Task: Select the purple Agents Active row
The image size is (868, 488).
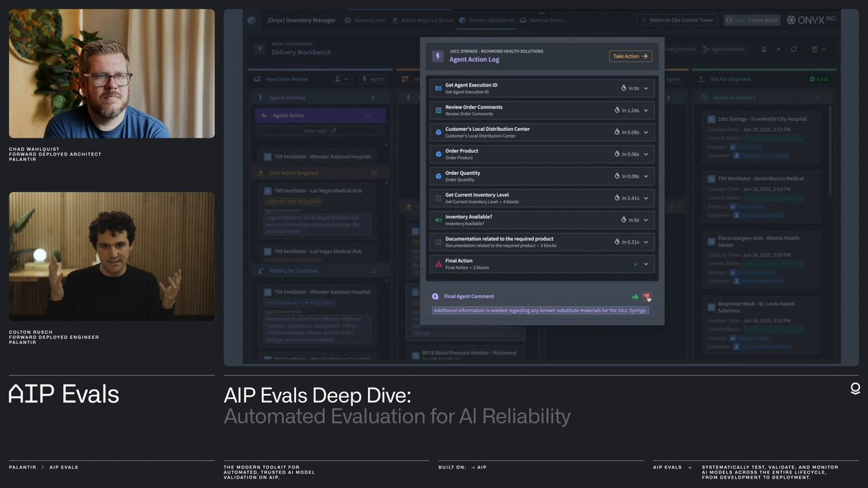Action: [x=320, y=115]
